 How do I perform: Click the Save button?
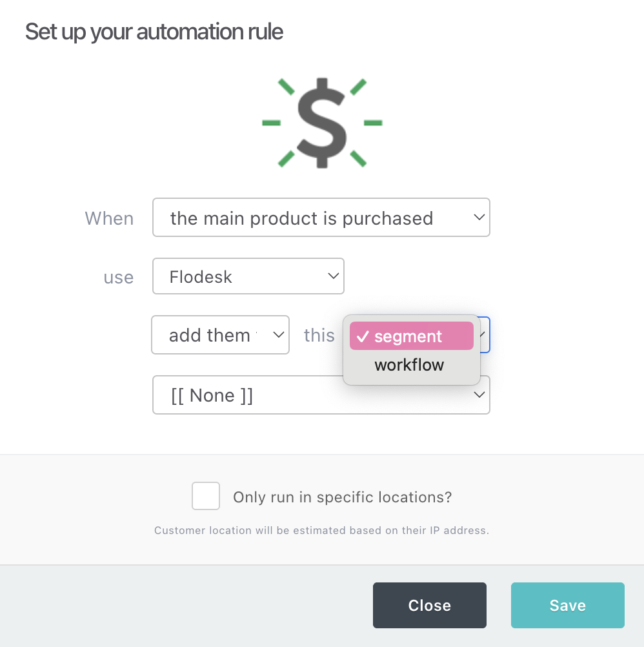568,605
